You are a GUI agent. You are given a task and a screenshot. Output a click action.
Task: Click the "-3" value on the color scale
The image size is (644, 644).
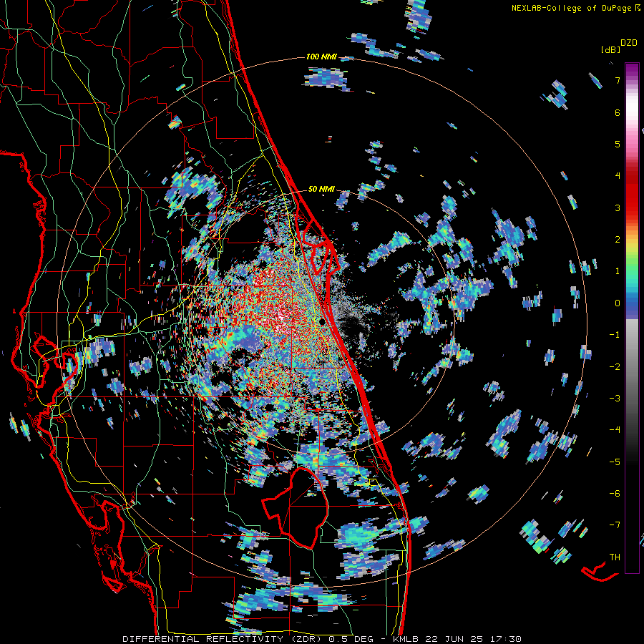(615, 398)
